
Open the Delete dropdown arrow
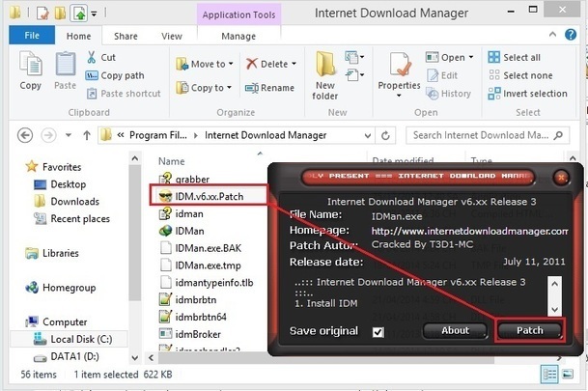[x=295, y=65]
